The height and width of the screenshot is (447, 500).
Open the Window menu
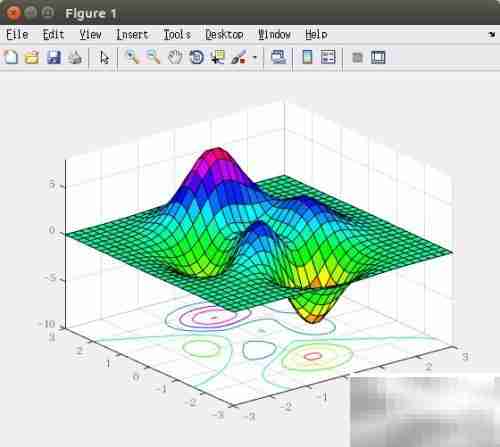[274, 35]
